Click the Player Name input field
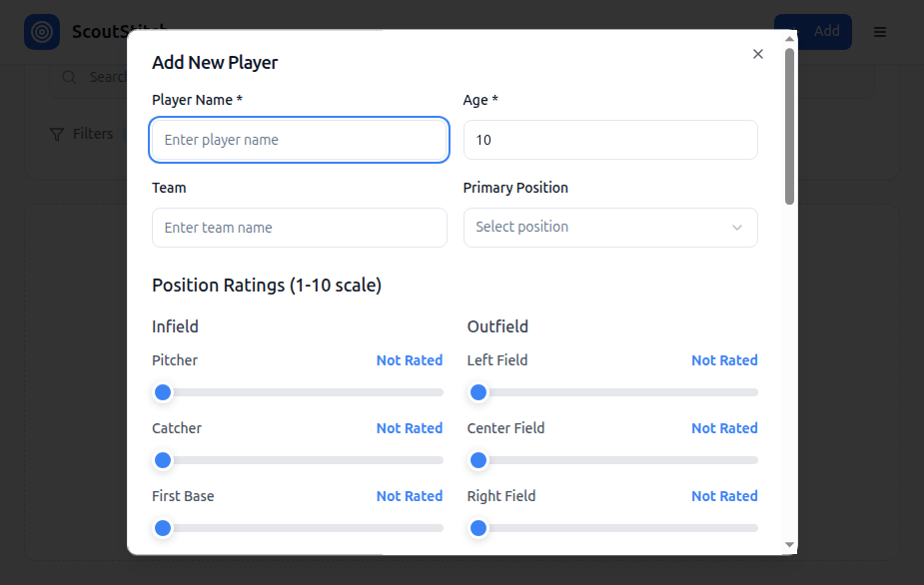 pyautogui.click(x=299, y=140)
